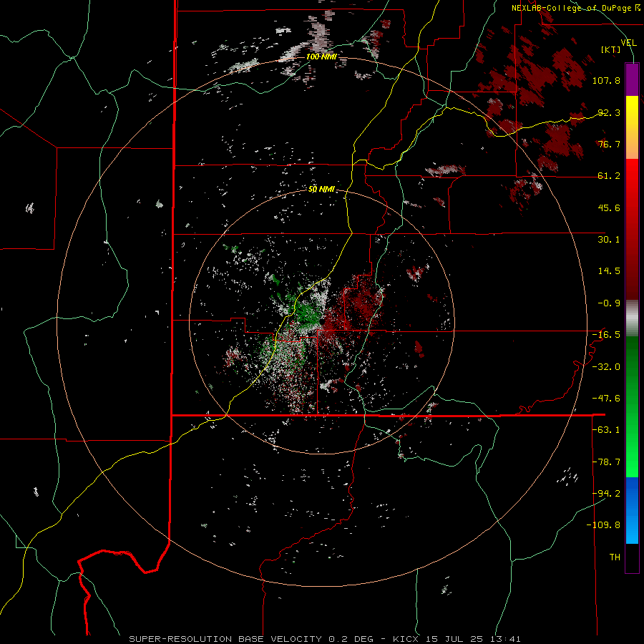Select the -94.2 legend value
This screenshot has height=644, width=644.
[x=606, y=494]
